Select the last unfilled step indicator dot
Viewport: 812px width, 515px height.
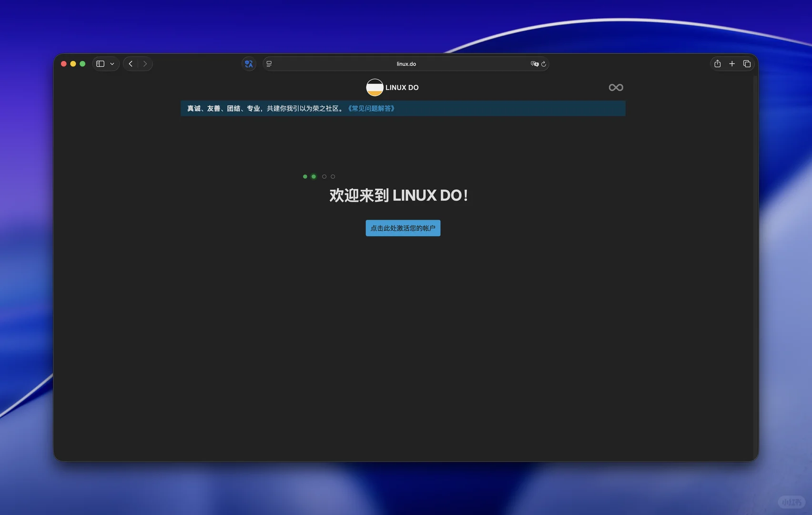point(333,176)
